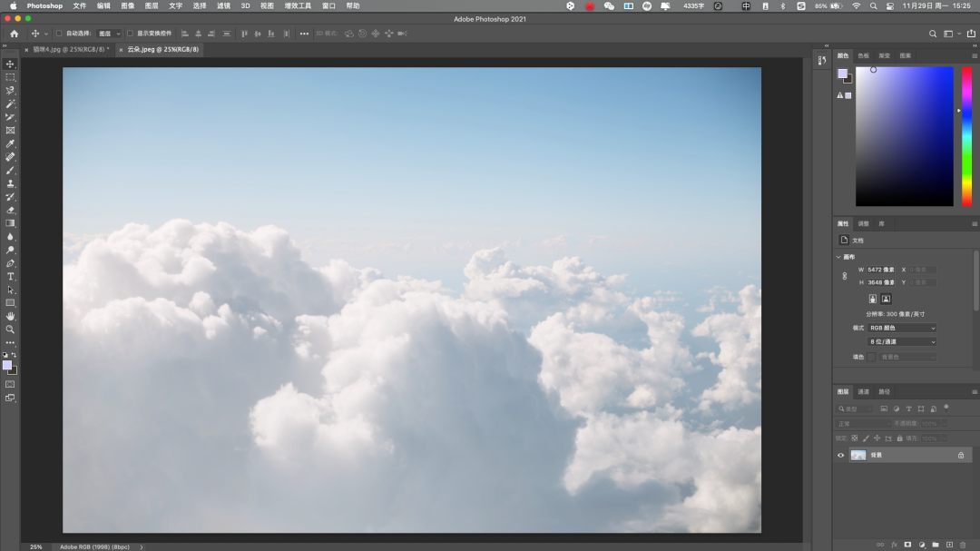Align left edges in options bar

click(x=184, y=34)
